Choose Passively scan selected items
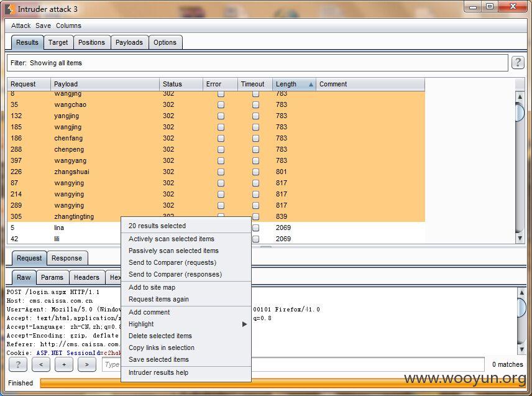This screenshot has width=532, height=396. [x=186, y=251]
